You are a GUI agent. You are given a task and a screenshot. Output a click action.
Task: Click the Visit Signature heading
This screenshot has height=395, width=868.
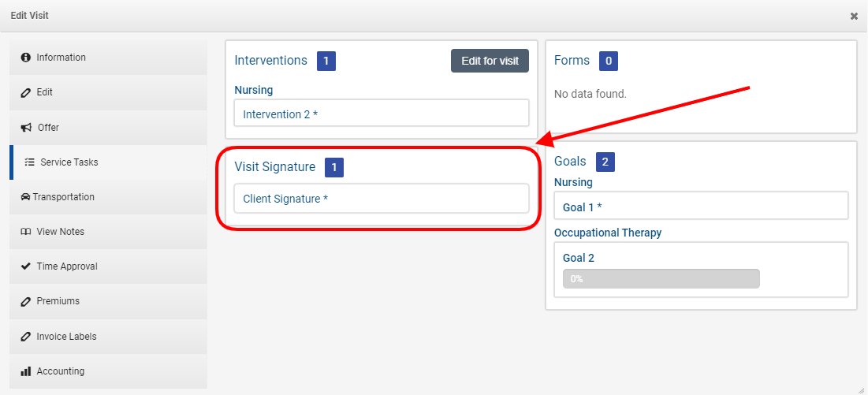click(274, 166)
